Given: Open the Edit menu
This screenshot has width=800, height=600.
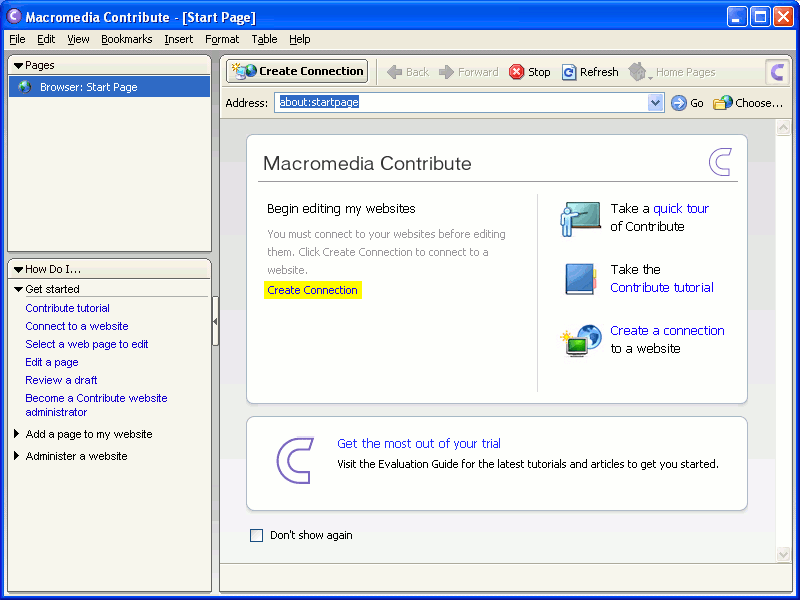Looking at the screenshot, I should (x=46, y=39).
